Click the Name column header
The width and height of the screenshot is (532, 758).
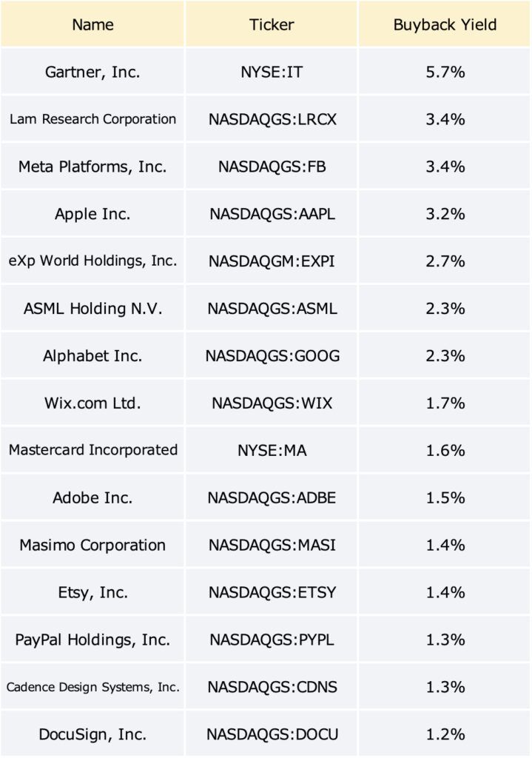coord(92,24)
